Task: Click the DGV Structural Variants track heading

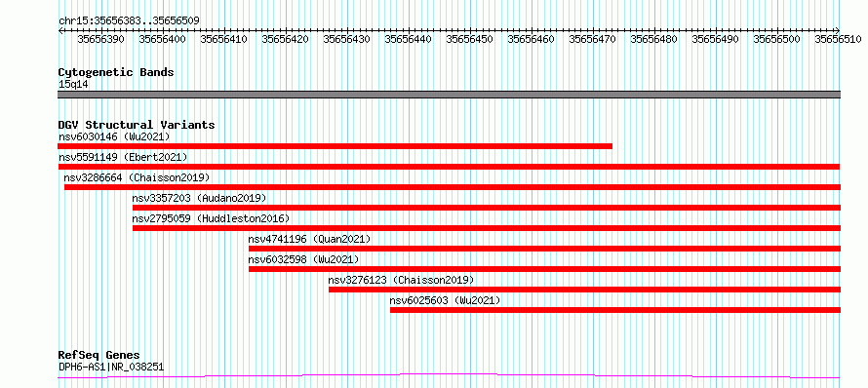Action: [137, 125]
